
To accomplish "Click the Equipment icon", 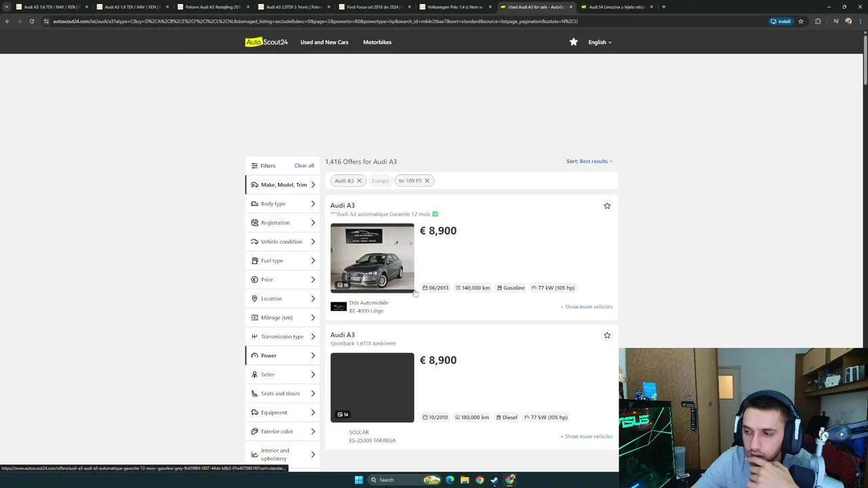I will pos(254,412).
